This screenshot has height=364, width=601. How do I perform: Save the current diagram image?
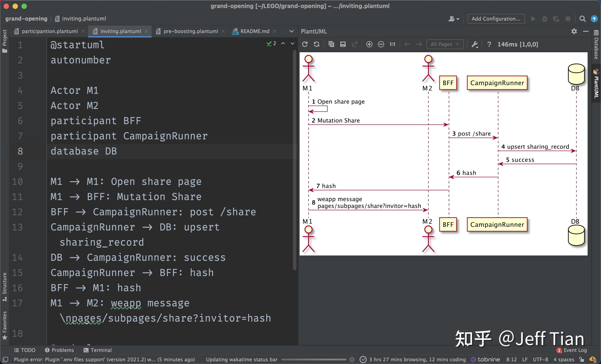[x=343, y=44]
